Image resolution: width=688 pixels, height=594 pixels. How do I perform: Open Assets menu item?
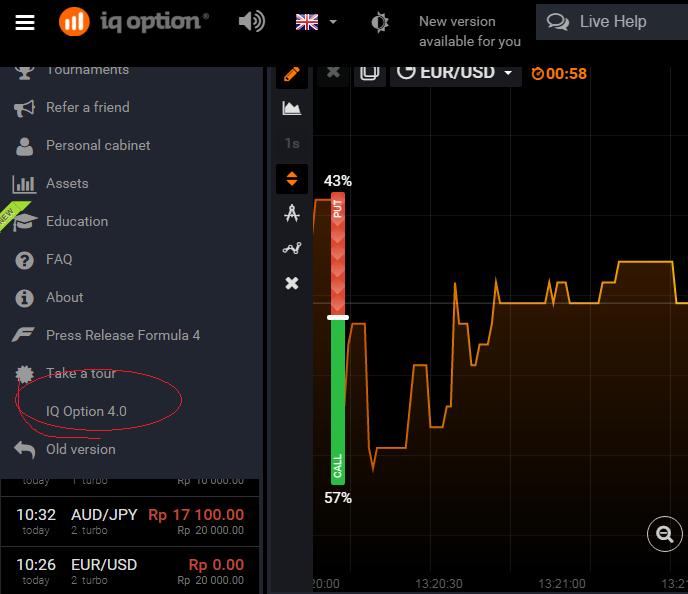(x=67, y=183)
